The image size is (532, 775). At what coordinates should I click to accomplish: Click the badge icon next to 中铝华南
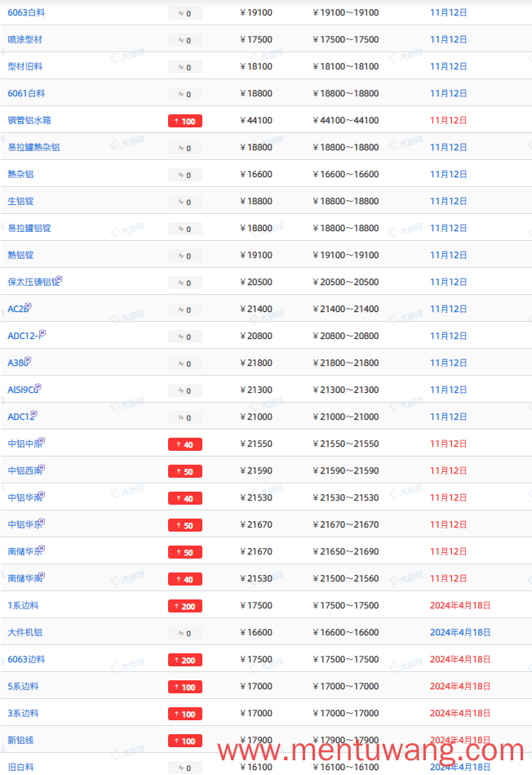click(x=42, y=494)
